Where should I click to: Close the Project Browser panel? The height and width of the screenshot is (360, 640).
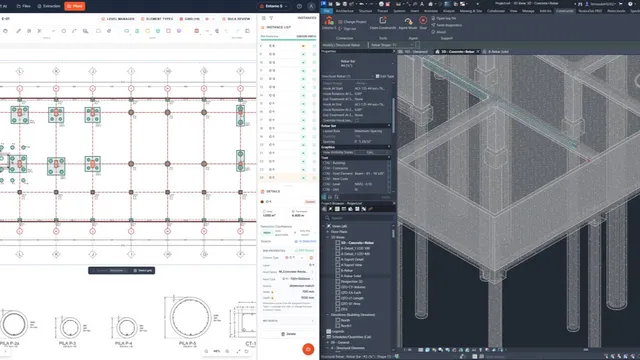[x=394, y=203]
